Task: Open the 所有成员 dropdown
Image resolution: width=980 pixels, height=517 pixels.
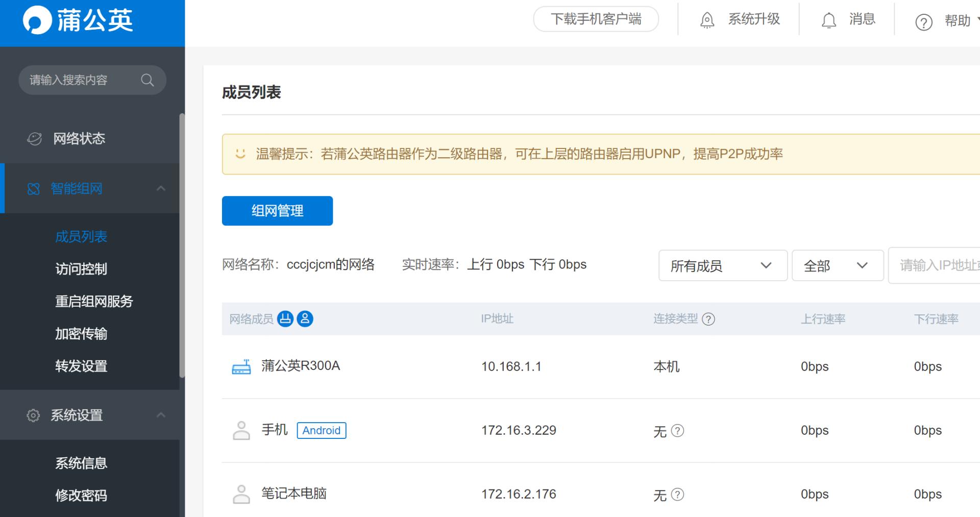Action: (722, 265)
